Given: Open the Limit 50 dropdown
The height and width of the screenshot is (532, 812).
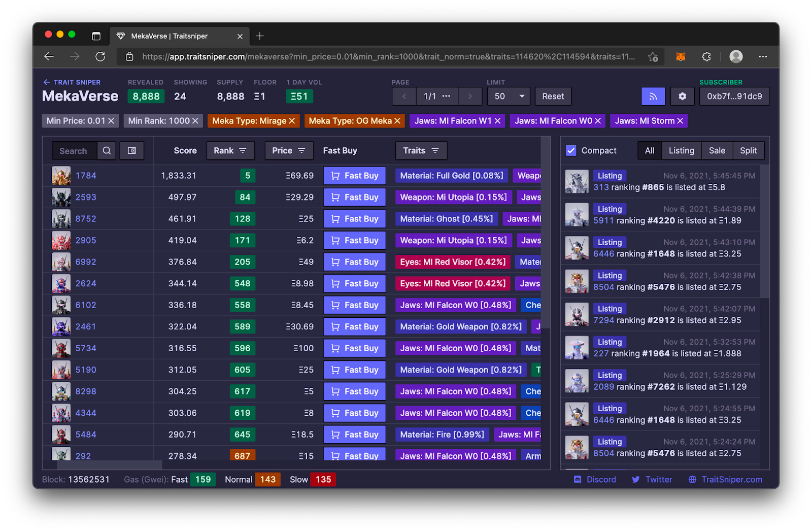Looking at the screenshot, I should (509, 96).
